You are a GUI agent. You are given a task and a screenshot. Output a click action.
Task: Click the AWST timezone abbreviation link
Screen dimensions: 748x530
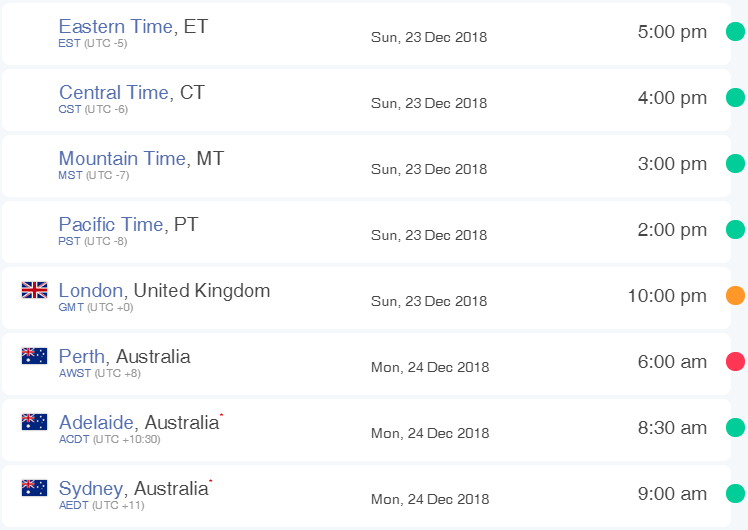[x=75, y=373]
